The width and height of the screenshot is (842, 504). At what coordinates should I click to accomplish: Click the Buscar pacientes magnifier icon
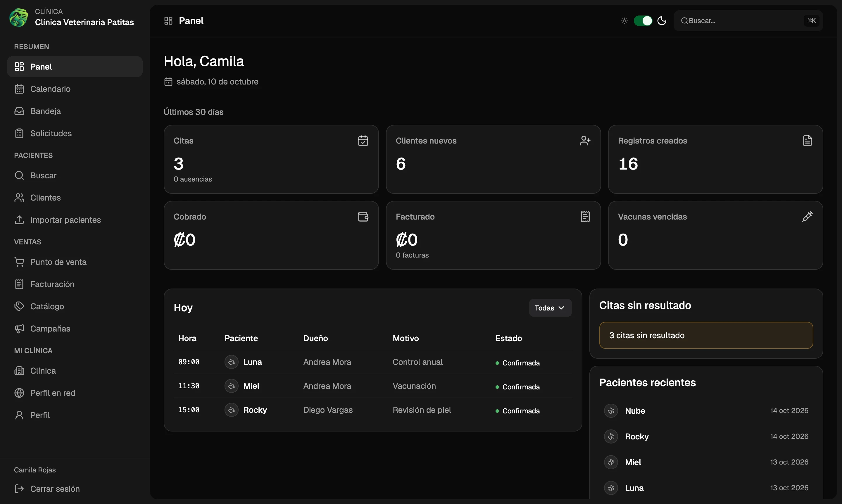tap(19, 175)
